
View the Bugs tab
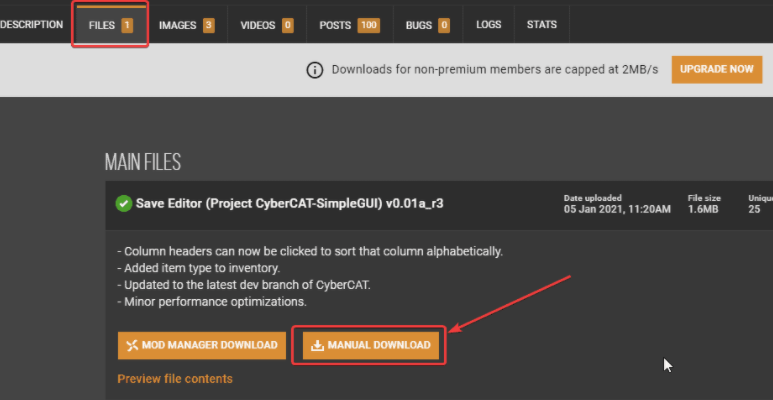(x=428, y=25)
